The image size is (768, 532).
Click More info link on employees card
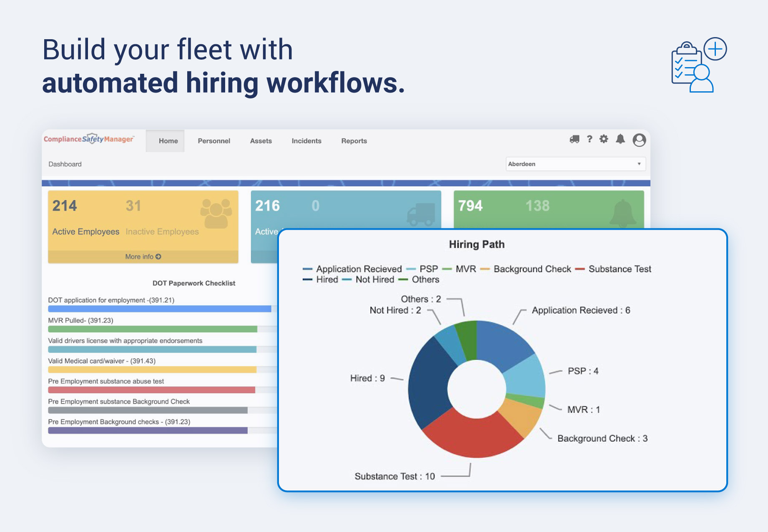coord(143,257)
